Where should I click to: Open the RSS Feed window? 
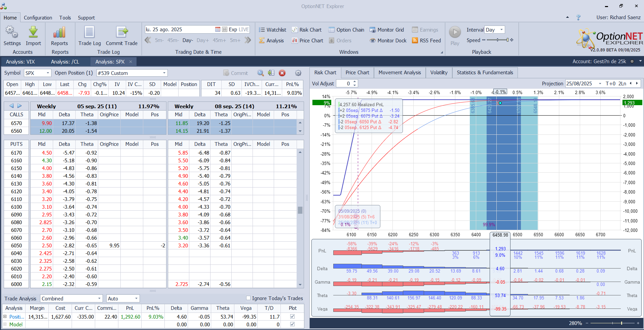(426, 41)
